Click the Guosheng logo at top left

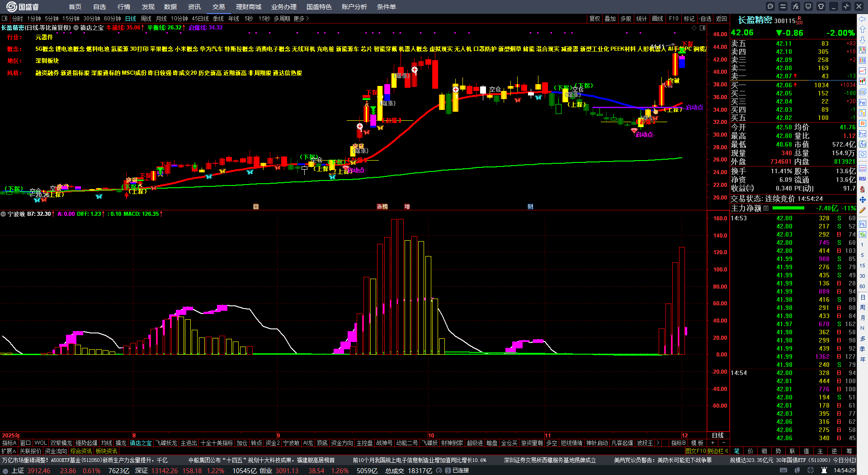coord(23,6)
